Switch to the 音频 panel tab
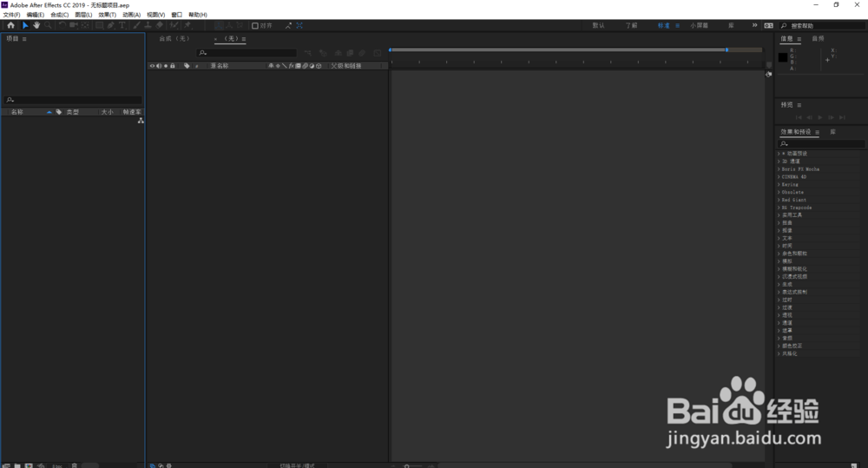Viewport: 868px width, 468px height. pyautogui.click(x=819, y=38)
